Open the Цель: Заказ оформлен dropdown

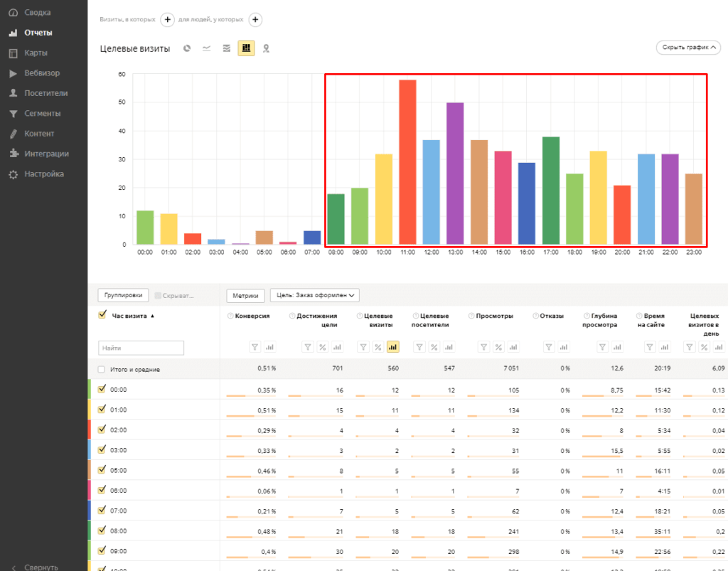314,295
